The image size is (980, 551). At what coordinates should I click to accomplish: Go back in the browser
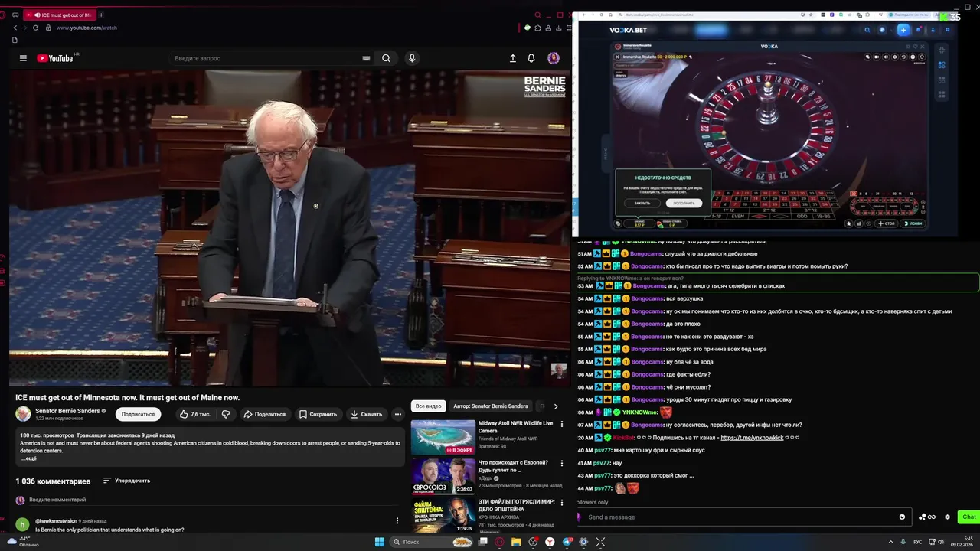pyautogui.click(x=15, y=28)
